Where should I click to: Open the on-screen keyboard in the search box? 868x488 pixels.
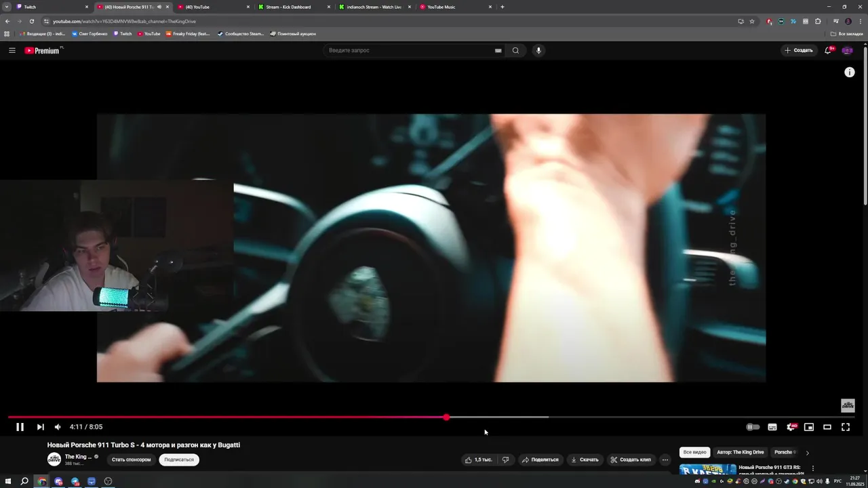[498, 50]
